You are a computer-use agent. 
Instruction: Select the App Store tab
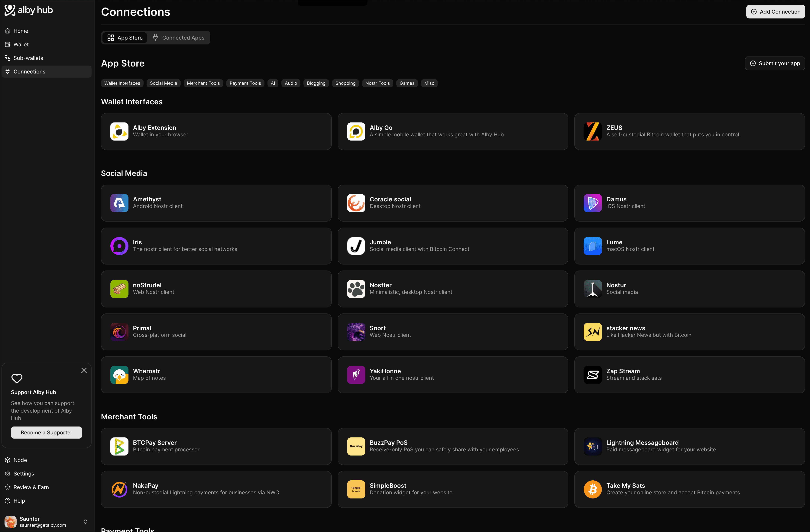[125, 38]
